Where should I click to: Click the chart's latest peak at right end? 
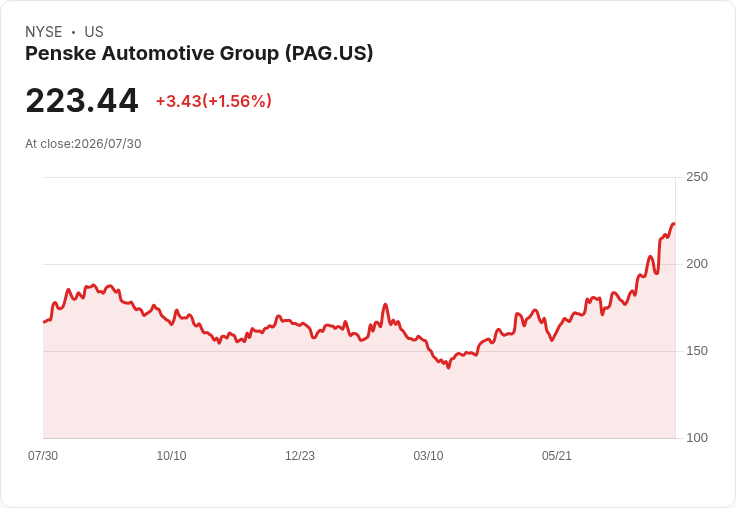674,224
